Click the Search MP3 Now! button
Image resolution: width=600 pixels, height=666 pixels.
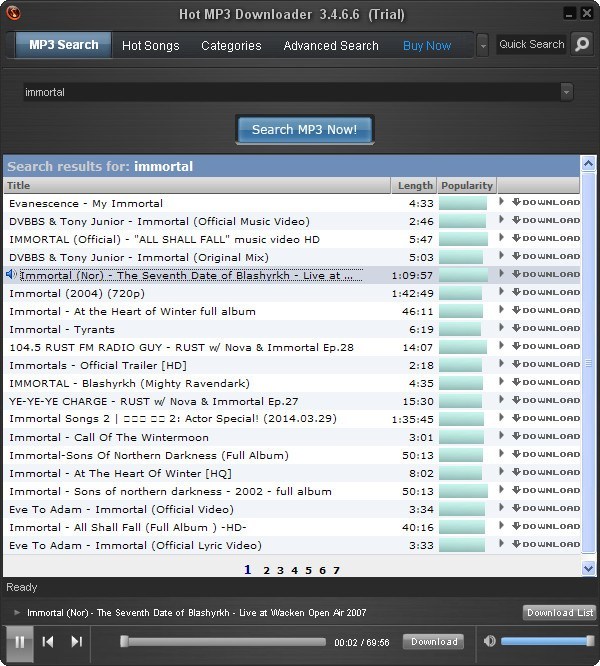(304, 129)
